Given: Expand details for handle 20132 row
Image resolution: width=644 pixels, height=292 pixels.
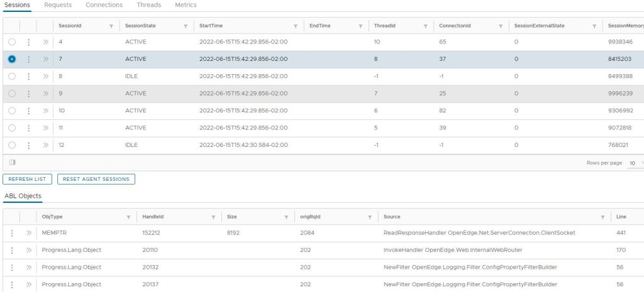Looking at the screenshot, I should [x=28, y=268].
